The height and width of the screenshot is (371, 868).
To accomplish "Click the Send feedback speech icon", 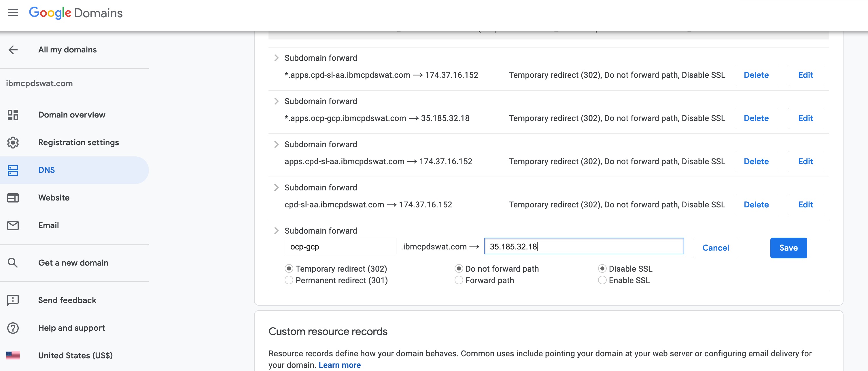I will coord(13,300).
